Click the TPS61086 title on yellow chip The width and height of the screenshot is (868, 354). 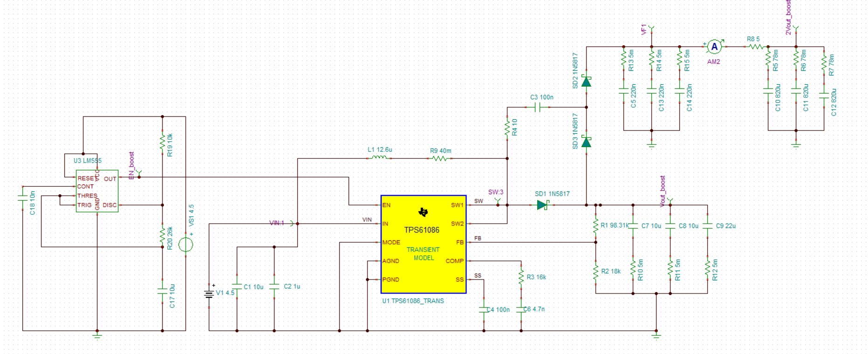tap(422, 230)
